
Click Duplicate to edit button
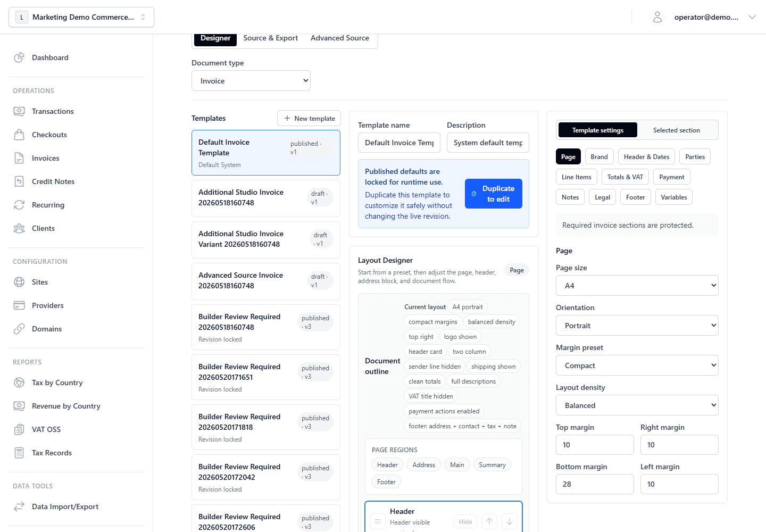tap(494, 194)
